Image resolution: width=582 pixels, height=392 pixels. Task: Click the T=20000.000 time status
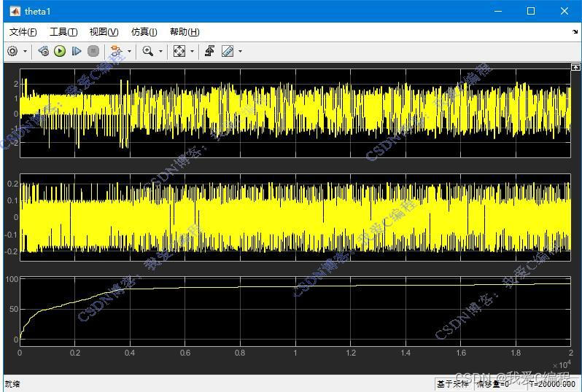pos(553,384)
